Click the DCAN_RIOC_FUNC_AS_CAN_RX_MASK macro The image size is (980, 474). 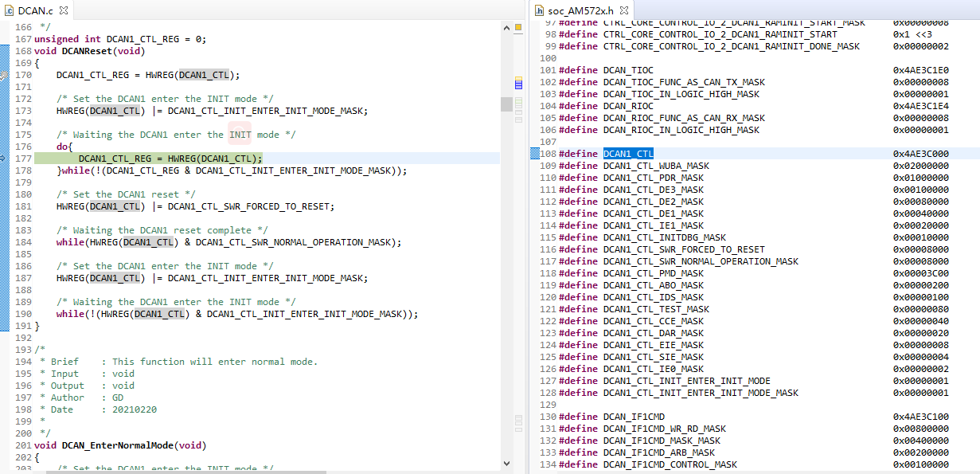[x=684, y=117]
